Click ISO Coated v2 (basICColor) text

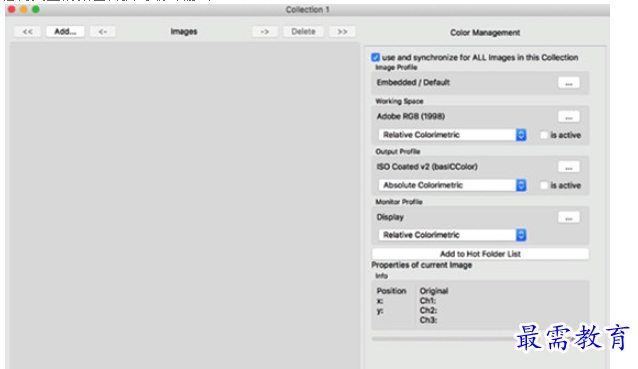(427, 167)
